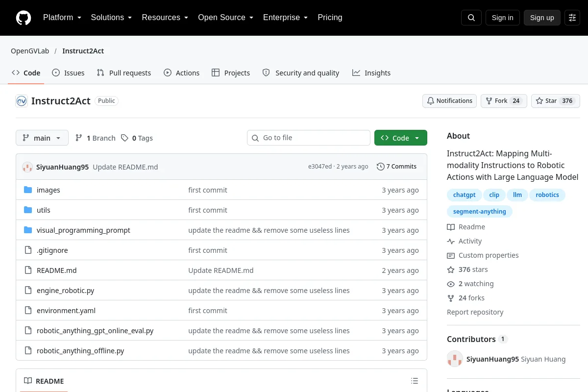Click the Custom properties icon in About

point(451,255)
